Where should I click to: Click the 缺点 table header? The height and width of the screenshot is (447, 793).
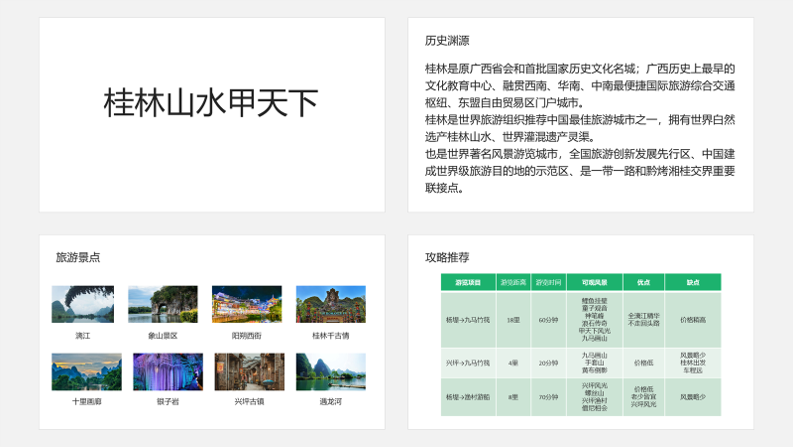[693, 282]
